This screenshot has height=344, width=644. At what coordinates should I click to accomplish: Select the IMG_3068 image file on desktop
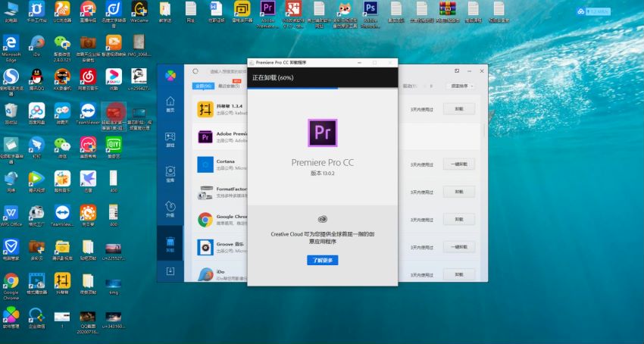[139, 45]
